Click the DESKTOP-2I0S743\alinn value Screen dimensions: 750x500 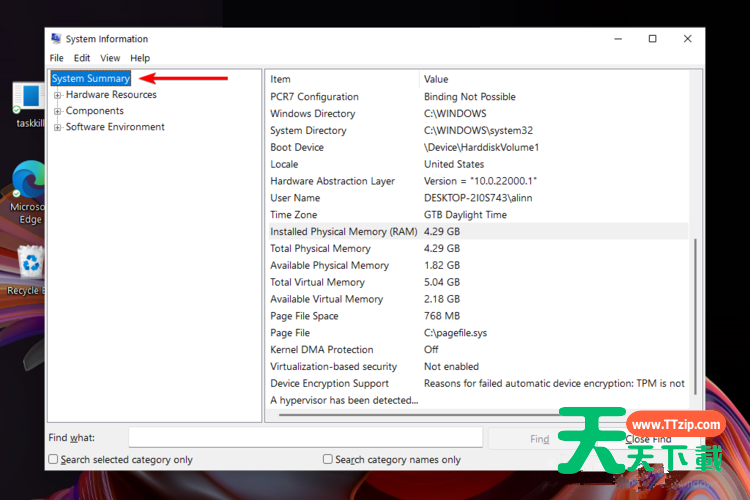(x=478, y=198)
